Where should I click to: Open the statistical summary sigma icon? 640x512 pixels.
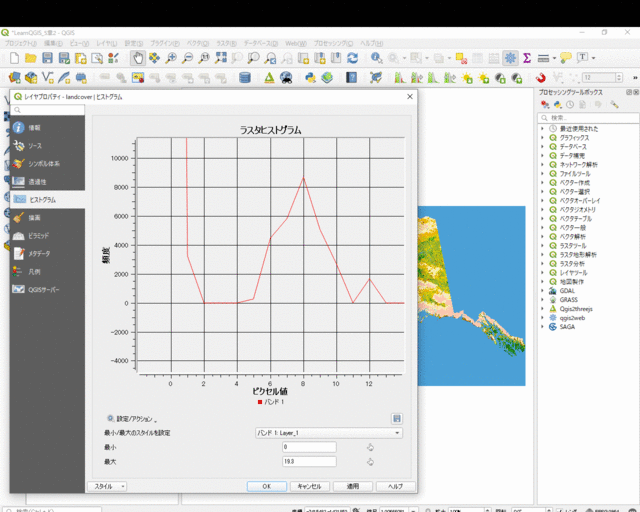tap(527, 58)
